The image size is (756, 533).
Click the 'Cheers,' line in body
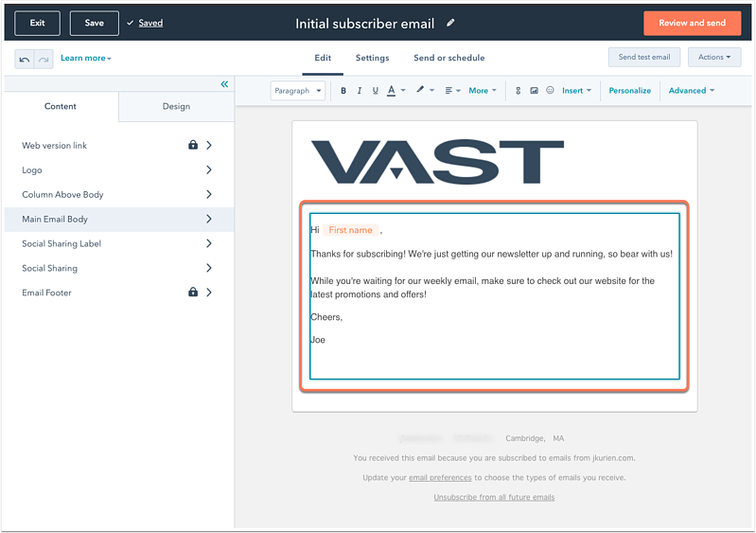coord(326,317)
